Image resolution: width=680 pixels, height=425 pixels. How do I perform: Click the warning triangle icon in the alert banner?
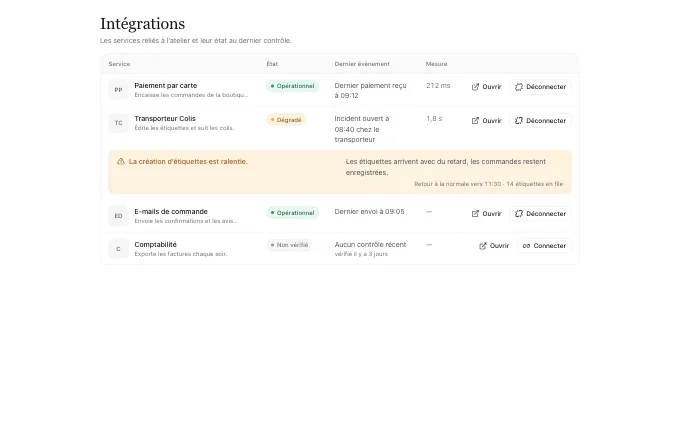click(121, 161)
